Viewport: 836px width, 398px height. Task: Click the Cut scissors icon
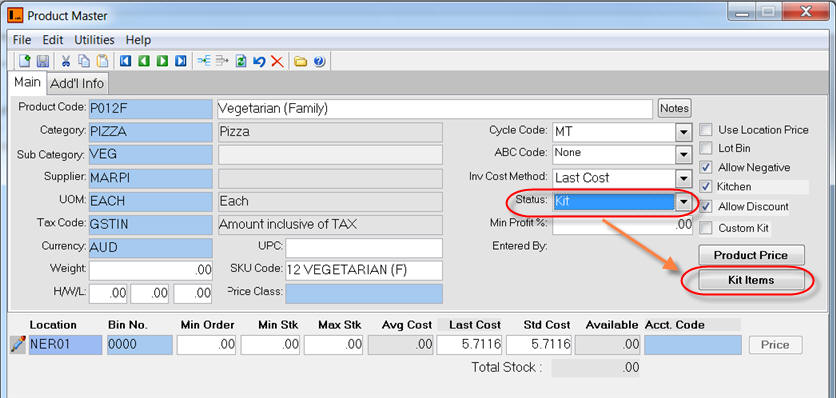66,61
